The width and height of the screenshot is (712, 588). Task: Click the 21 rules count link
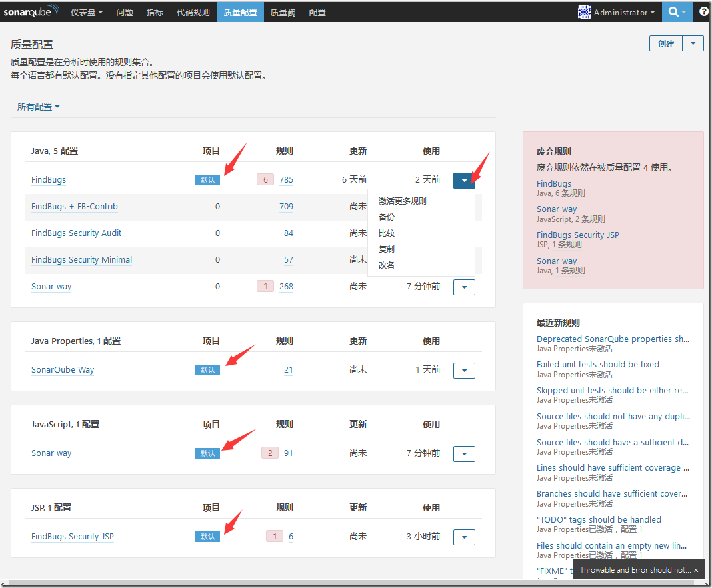(x=289, y=370)
